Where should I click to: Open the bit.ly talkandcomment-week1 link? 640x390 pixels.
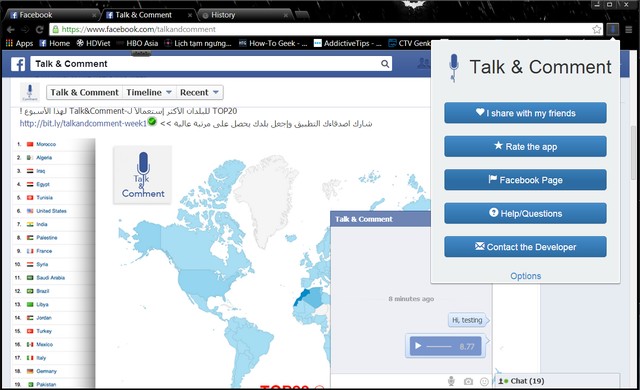(83, 123)
